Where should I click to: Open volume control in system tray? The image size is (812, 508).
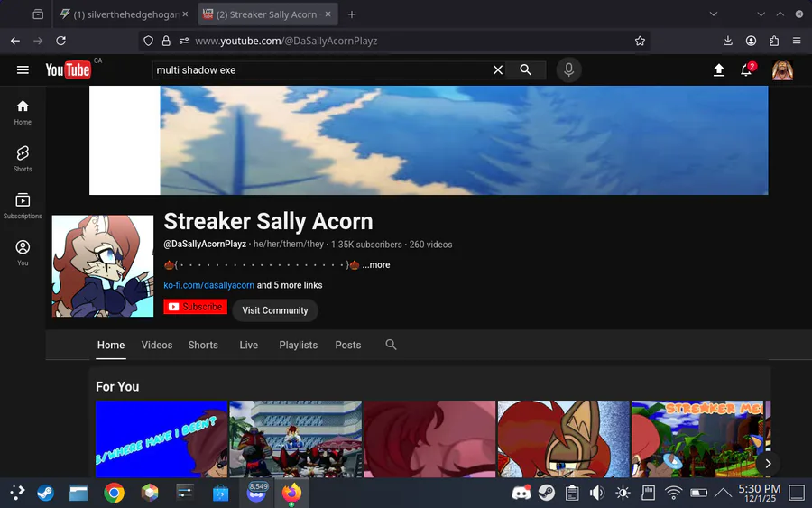pos(596,493)
